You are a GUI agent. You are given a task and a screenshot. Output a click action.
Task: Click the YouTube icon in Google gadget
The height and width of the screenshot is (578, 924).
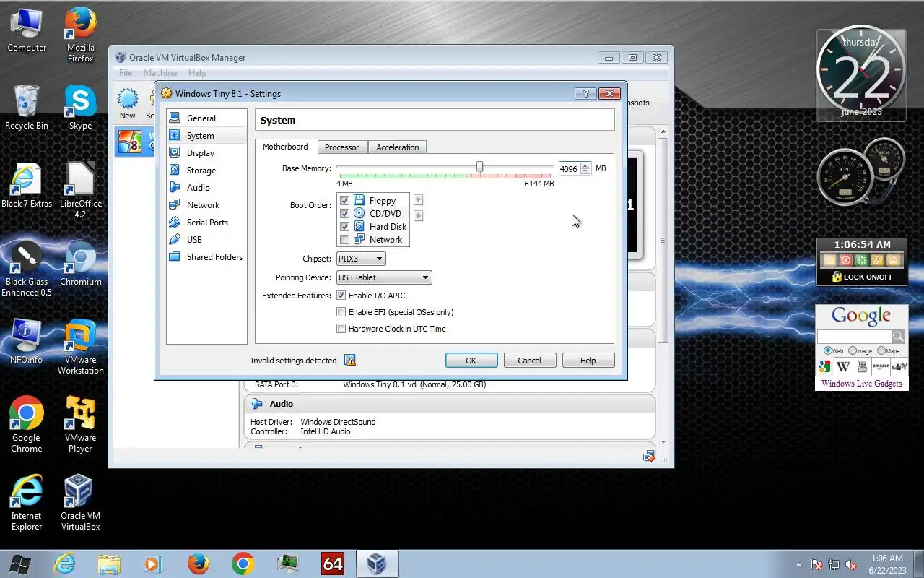click(862, 367)
